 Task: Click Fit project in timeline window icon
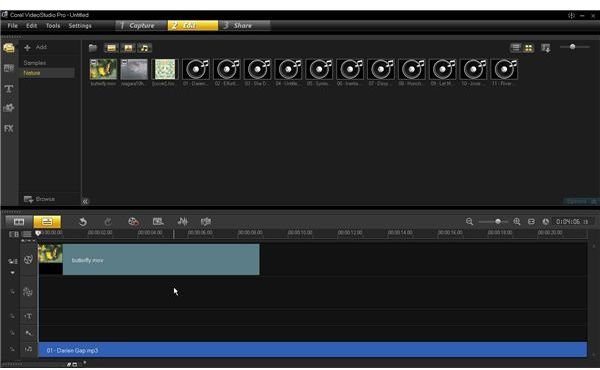[531, 222]
